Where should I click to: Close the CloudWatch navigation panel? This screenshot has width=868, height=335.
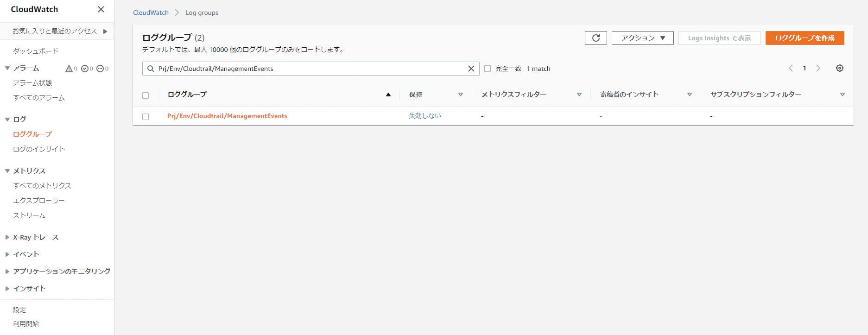[x=101, y=9]
